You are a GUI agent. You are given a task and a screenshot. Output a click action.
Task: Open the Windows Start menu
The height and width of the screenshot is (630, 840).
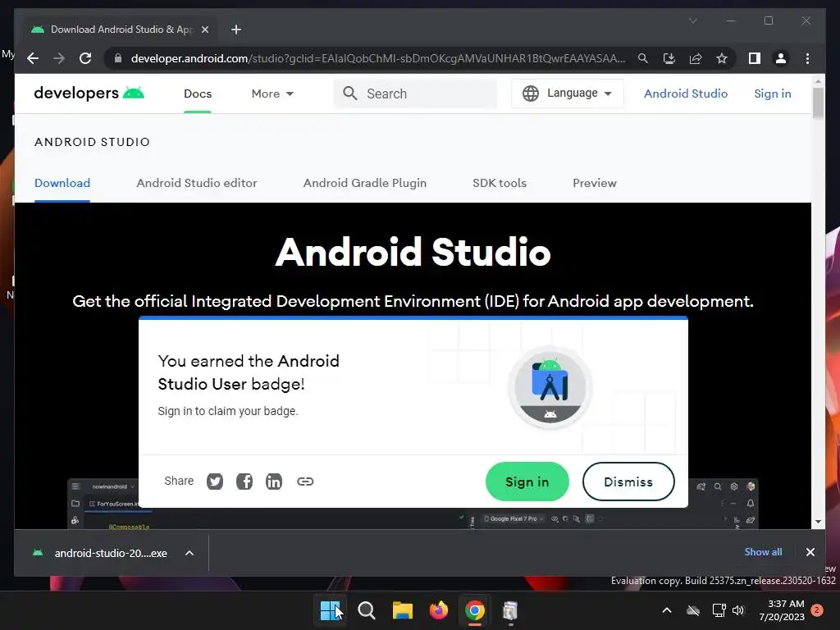331,610
